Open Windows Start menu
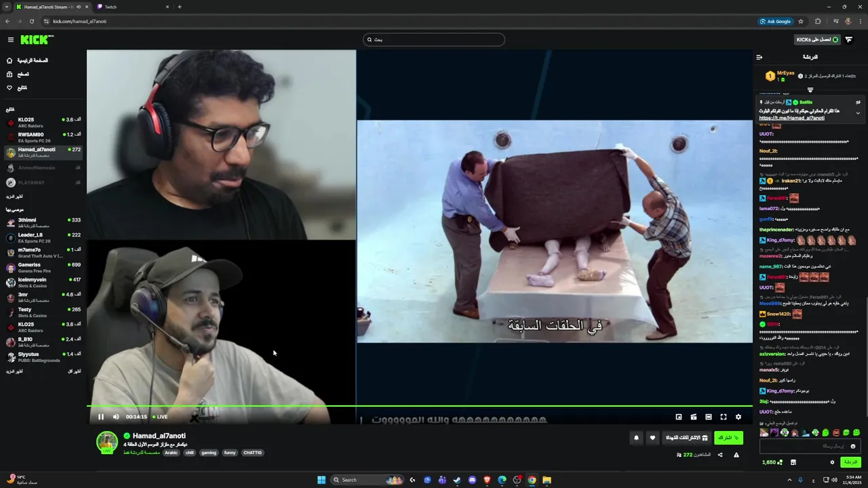The height and width of the screenshot is (488, 868). click(x=321, y=480)
